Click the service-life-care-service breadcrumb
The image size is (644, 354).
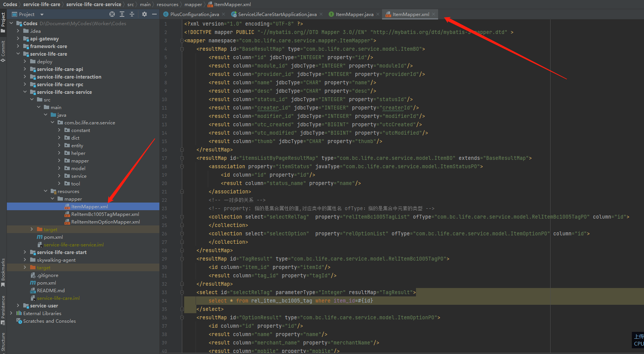(x=94, y=4)
